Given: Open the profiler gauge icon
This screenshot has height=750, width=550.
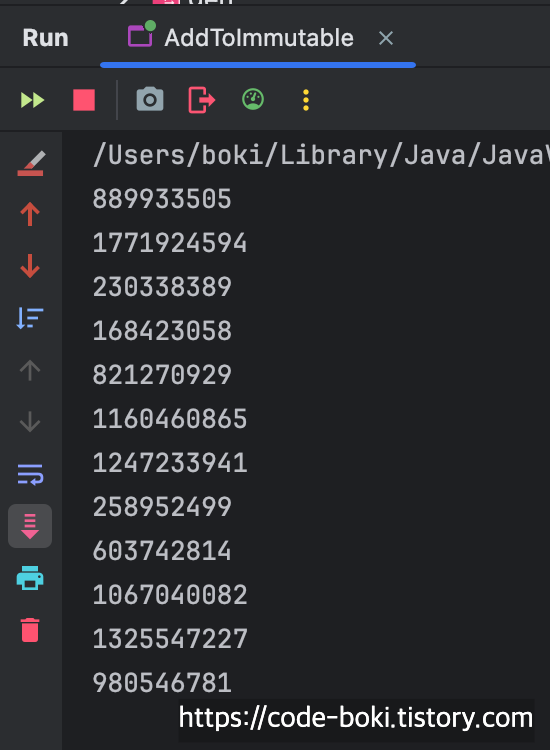Looking at the screenshot, I should point(253,99).
